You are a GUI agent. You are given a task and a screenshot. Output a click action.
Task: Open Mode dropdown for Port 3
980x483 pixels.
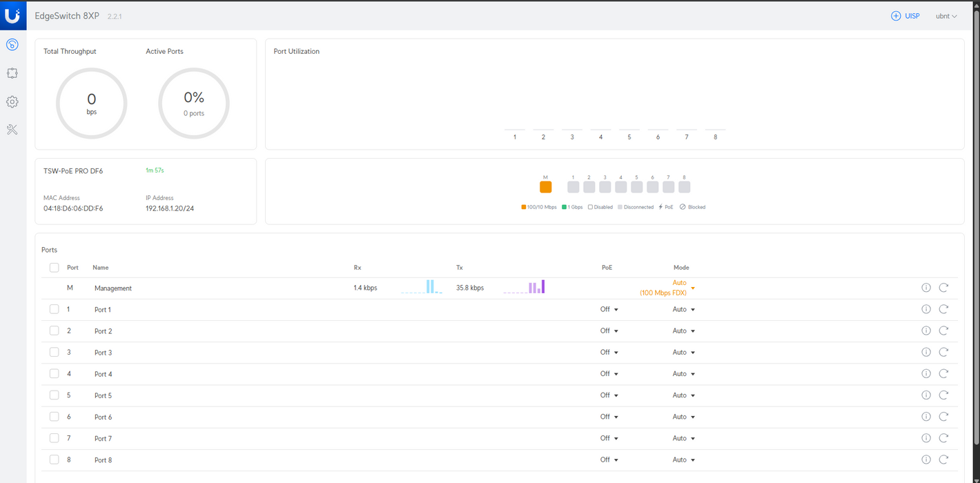pyautogui.click(x=684, y=352)
